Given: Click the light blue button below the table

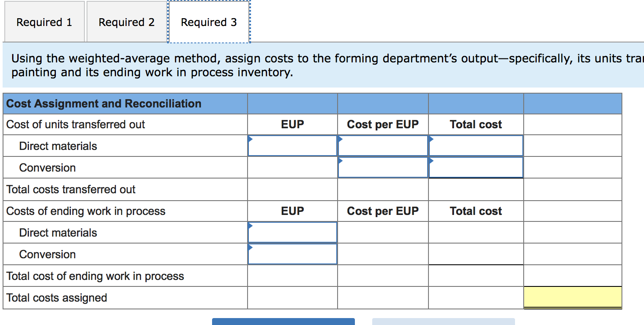Looking at the screenshot, I should (x=444, y=322).
